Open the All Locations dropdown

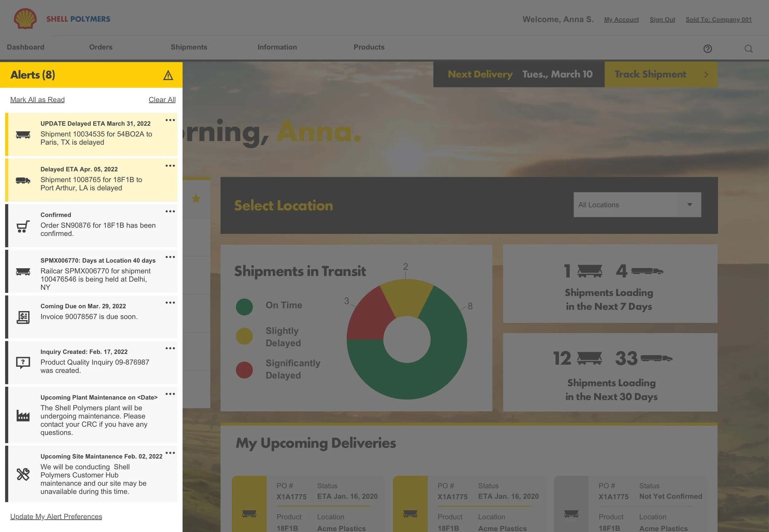click(637, 205)
